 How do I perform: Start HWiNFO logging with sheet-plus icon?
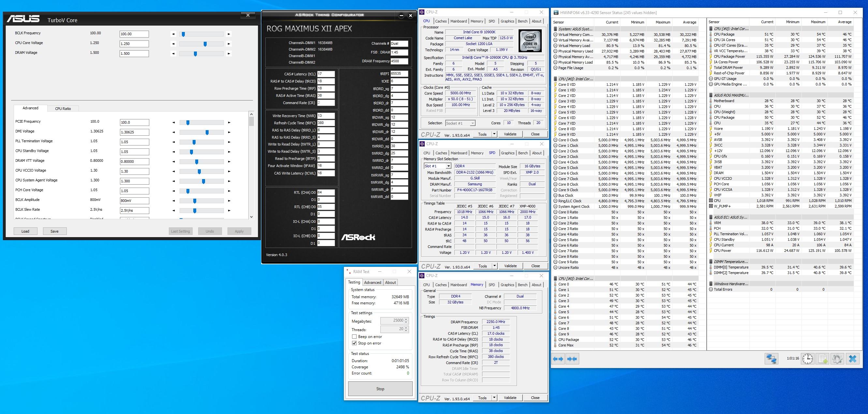tap(822, 359)
